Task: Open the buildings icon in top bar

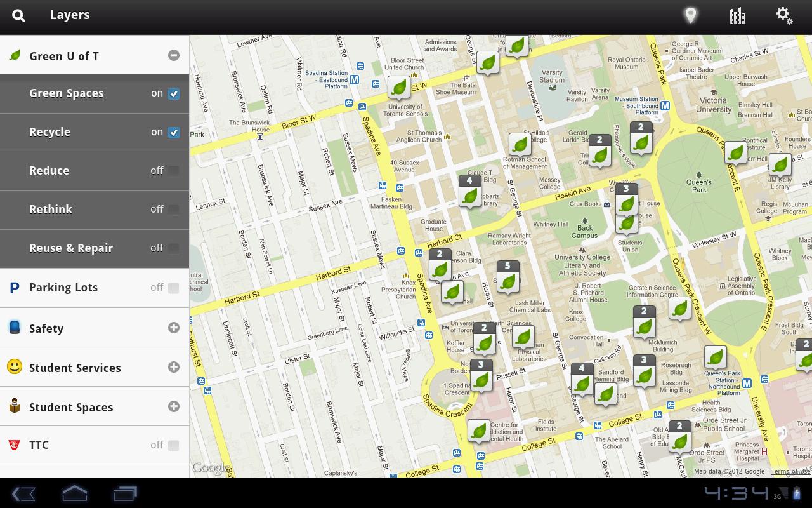Action: pyautogui.click(x=737, y=16)
